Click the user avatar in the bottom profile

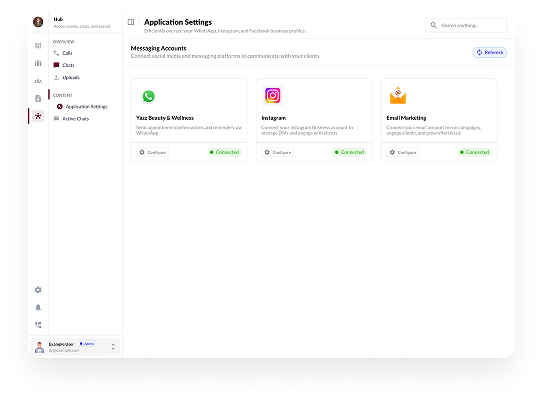[x=39, y=347]
